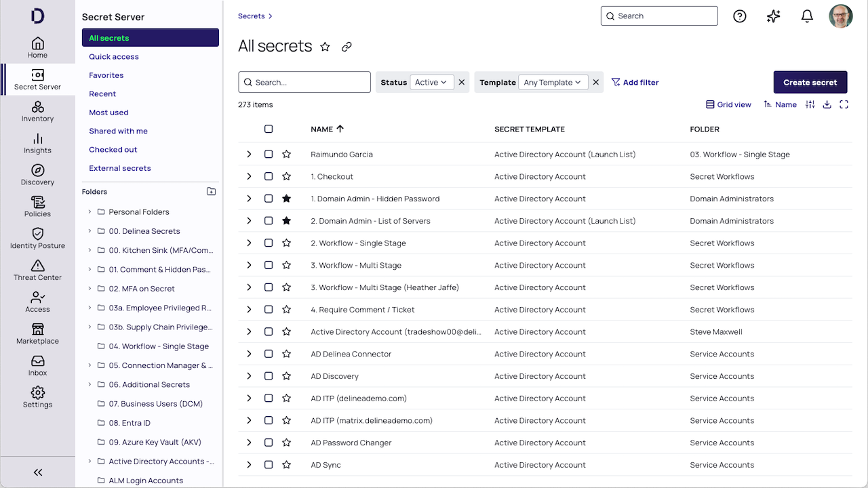
Task: Open the notifications bell
Action: tap(807, 16)
